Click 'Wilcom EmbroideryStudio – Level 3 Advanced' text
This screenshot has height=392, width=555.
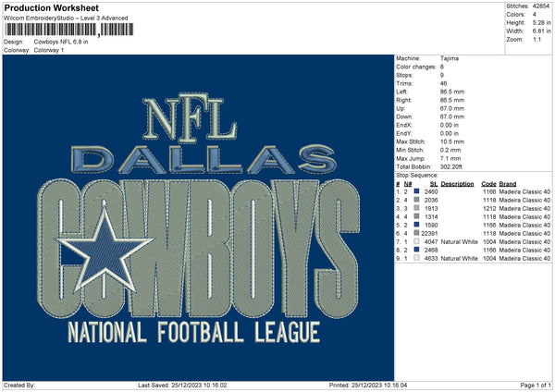coord(66,18)
